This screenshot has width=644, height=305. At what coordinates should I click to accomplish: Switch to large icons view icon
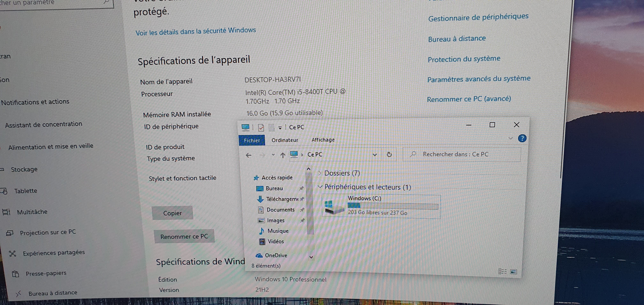coord(514,272)
